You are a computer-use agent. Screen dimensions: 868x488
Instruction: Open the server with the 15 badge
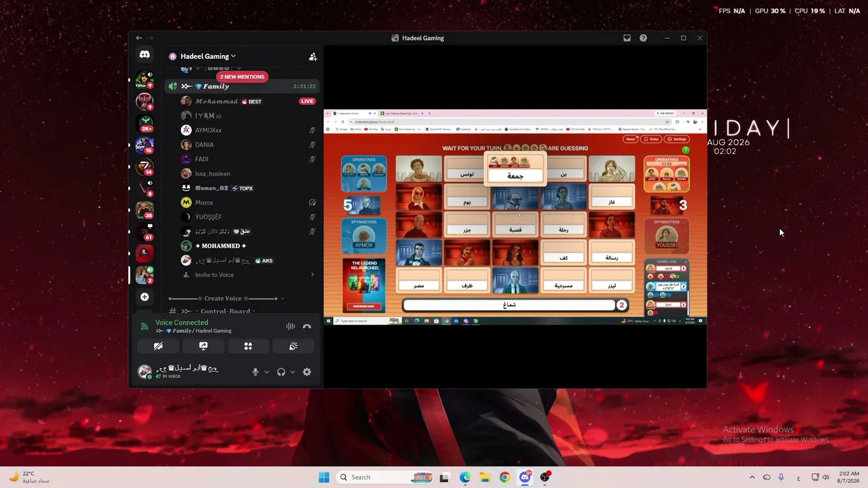(x=144, y=144)
